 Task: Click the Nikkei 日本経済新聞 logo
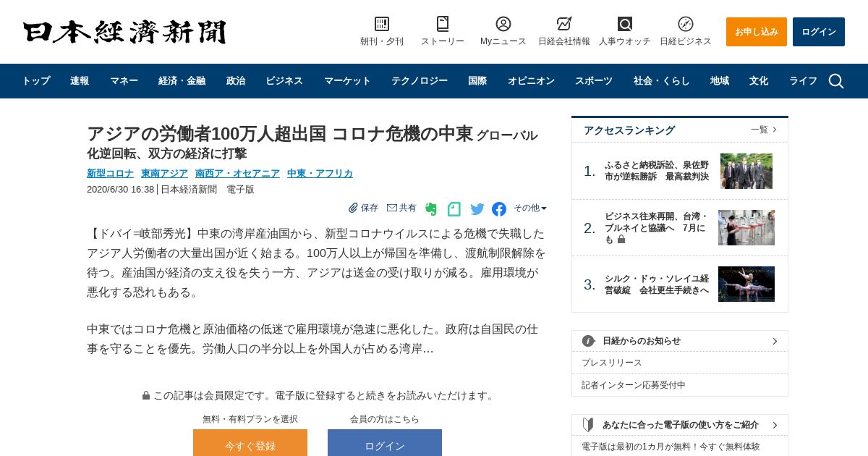pos(124,32)
